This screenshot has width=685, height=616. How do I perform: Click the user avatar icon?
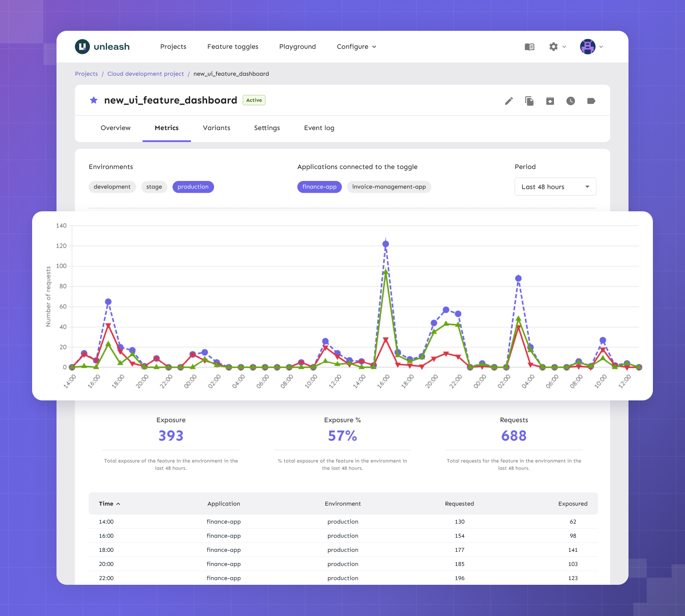(x=588, y=47)
